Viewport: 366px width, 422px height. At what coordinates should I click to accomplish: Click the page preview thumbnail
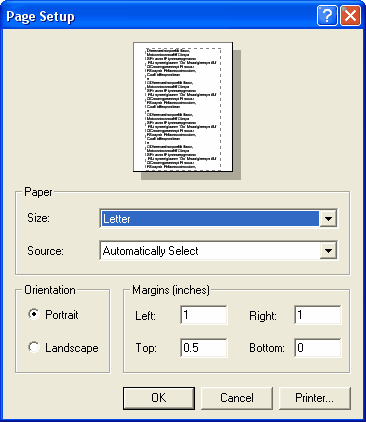(183, 107)
